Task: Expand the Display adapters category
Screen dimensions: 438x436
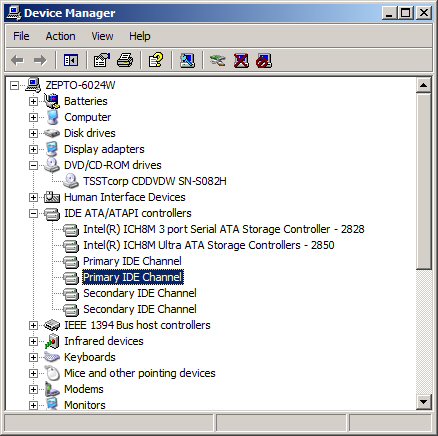Action: pyautogui.click(x=33, y=149)
